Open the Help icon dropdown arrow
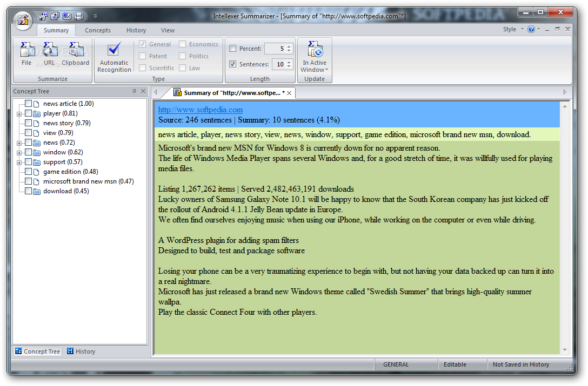588x386 pixels. tap(538, 29)
